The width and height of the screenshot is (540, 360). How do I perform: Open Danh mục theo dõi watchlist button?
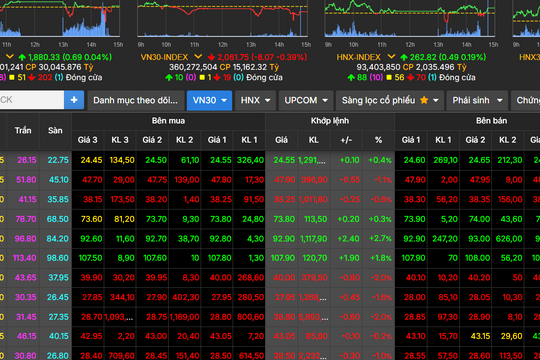coord(135,100)
